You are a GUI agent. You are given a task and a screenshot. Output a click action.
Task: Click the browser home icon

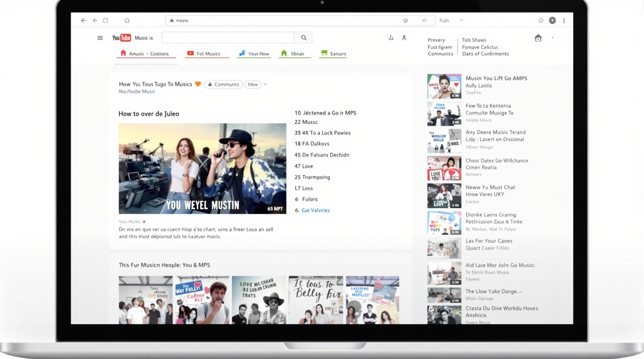tap(127, 21)
